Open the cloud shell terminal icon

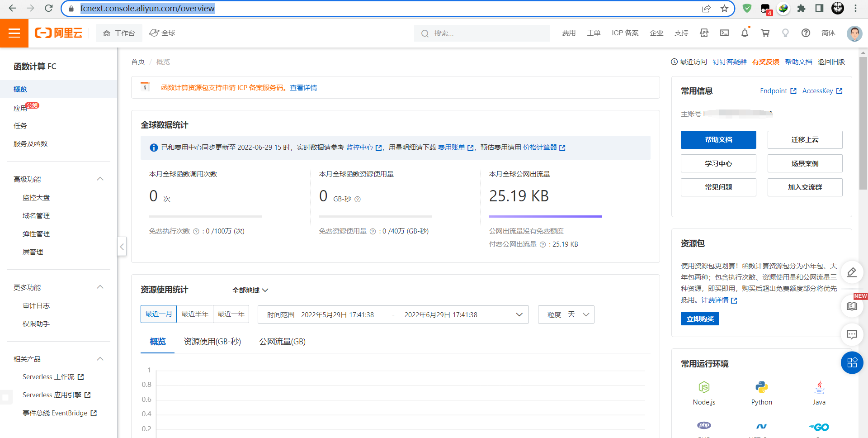coord(724,33)
